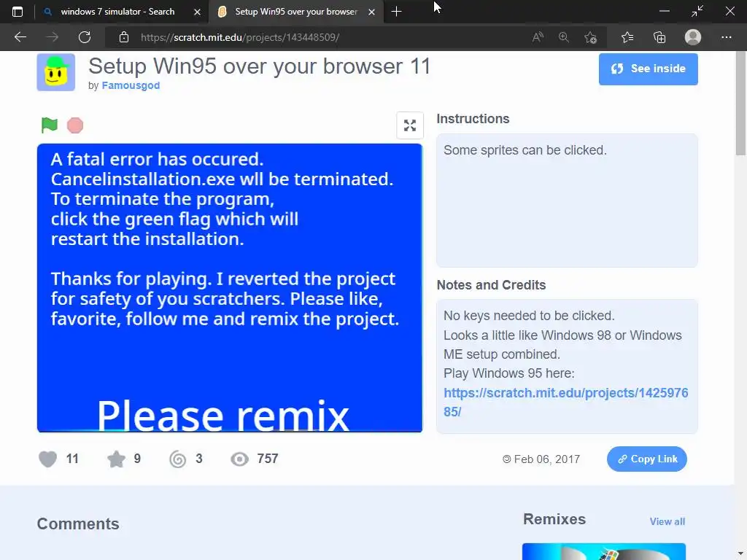Open the browser Settings and more menu
Viewport: 747px width, 560px height.
pos(726,37)
